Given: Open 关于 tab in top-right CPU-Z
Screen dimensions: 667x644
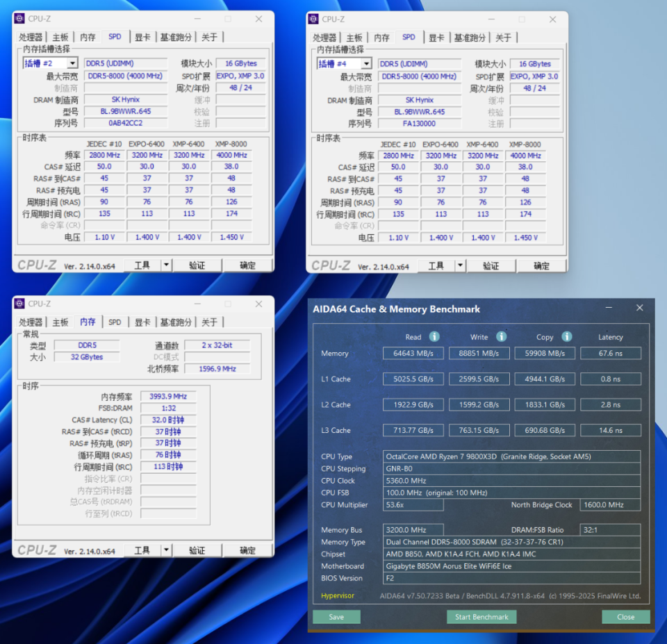Looking at the screenshot, I should click(x=503, y=38).
